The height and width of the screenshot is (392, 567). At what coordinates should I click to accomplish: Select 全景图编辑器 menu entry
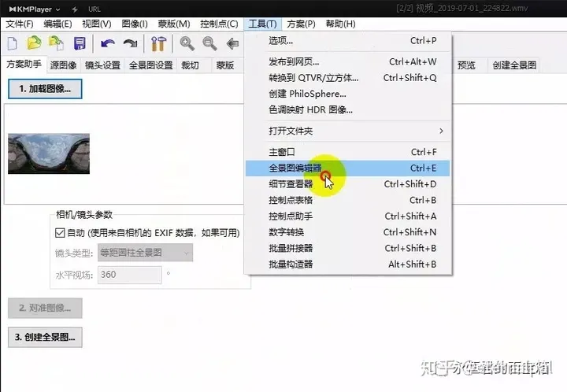348,168
